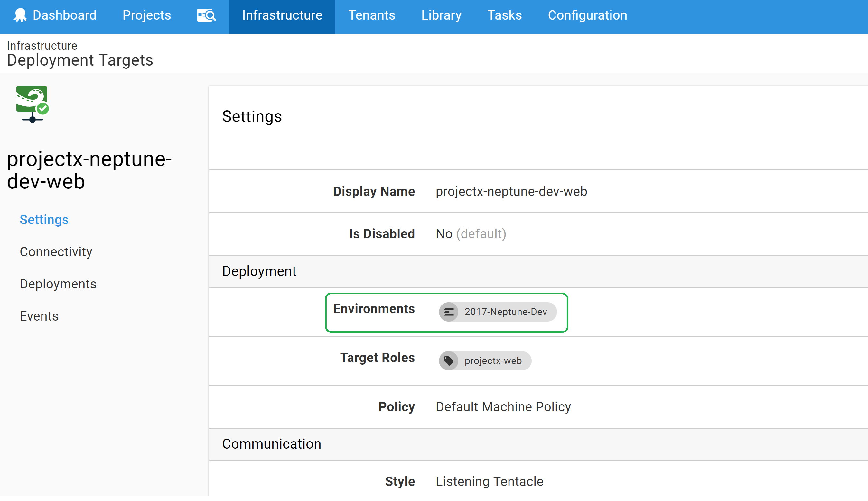868x501 pixels.
Task: Open the Dashboard menu item
Action: tap(64, 15)
